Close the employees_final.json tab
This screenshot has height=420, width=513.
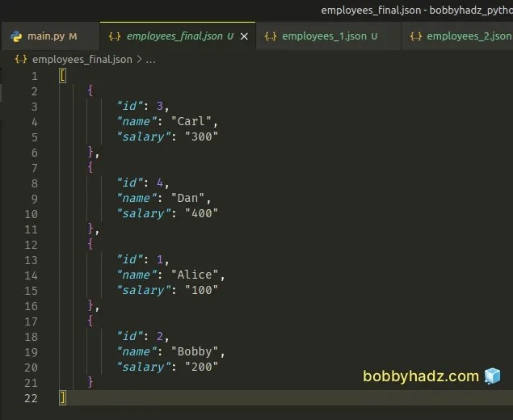pos(244,36)
